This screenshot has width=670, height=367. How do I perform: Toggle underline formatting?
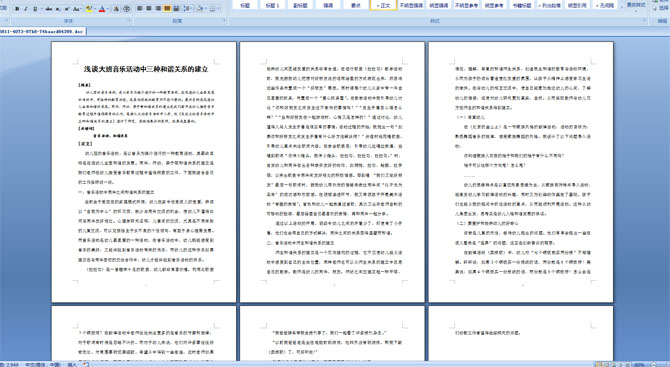35,9
